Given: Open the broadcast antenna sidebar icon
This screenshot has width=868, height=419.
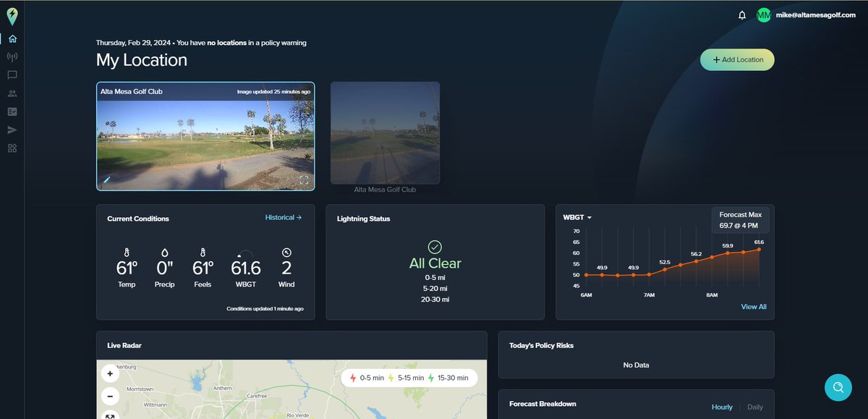Looking at the screenshot, I should pyautogui.click(x=12, y=56).
